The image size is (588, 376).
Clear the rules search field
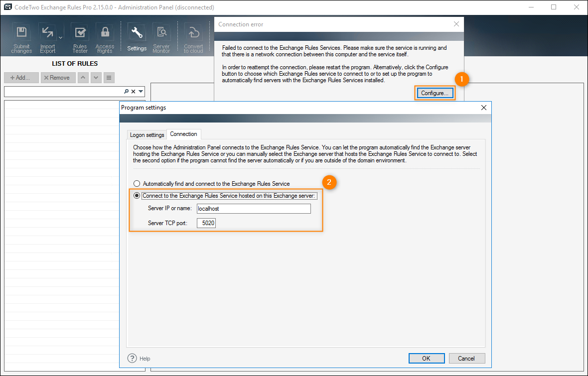point(133,92)
